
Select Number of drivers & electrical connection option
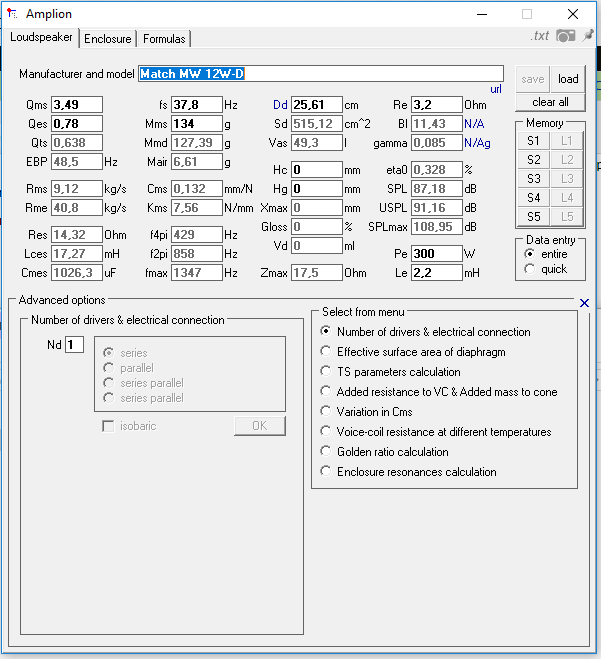point(425,332)
